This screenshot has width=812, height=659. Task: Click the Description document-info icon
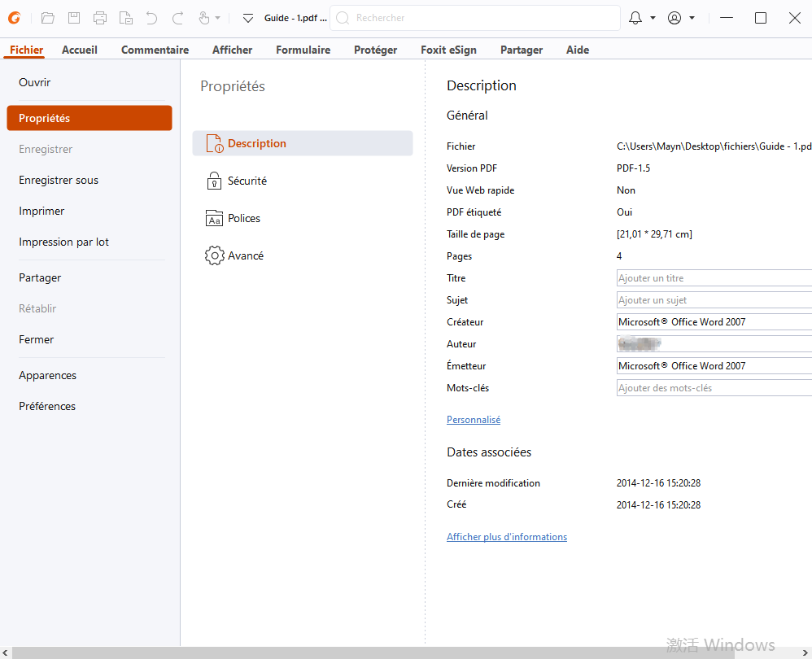click(215, 143)
